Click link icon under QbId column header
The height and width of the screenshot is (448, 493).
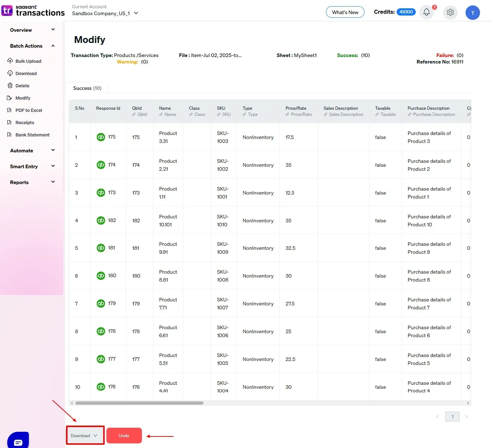coord(134,114)
